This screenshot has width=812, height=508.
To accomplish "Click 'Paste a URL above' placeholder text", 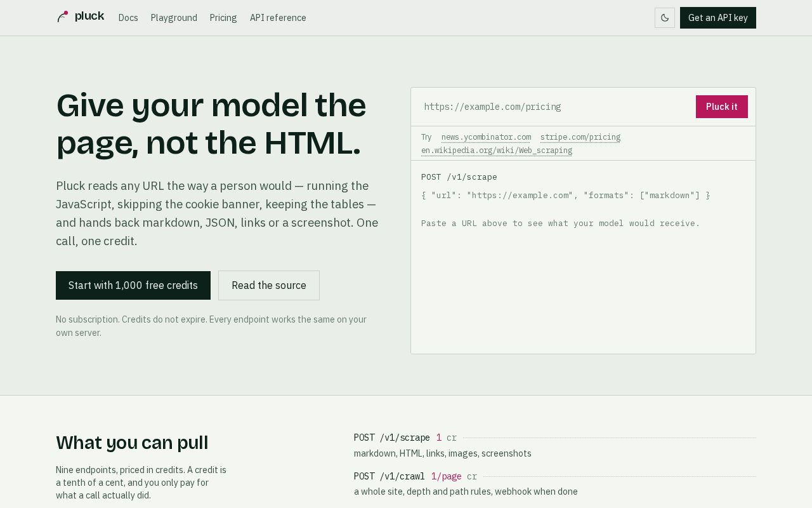I will coord(561,224).
